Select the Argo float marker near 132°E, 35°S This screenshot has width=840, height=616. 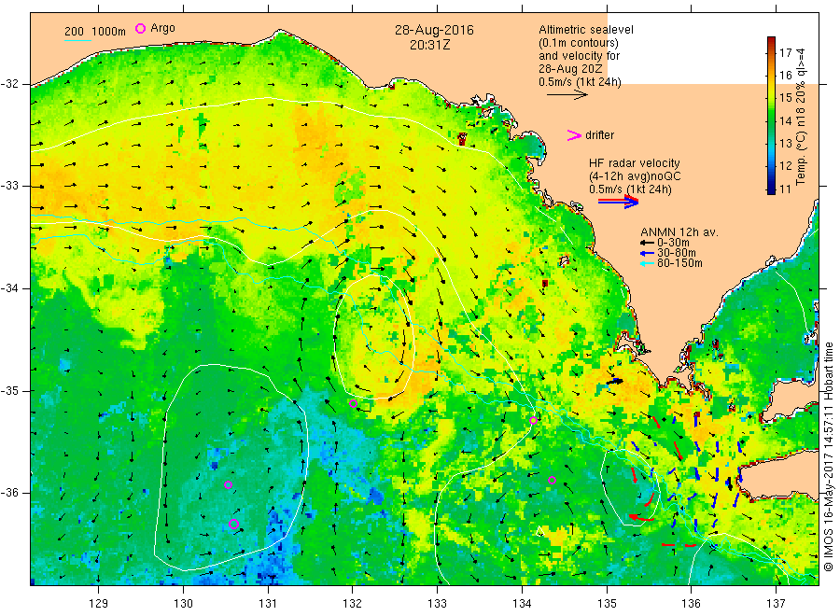tap(353, 404)
